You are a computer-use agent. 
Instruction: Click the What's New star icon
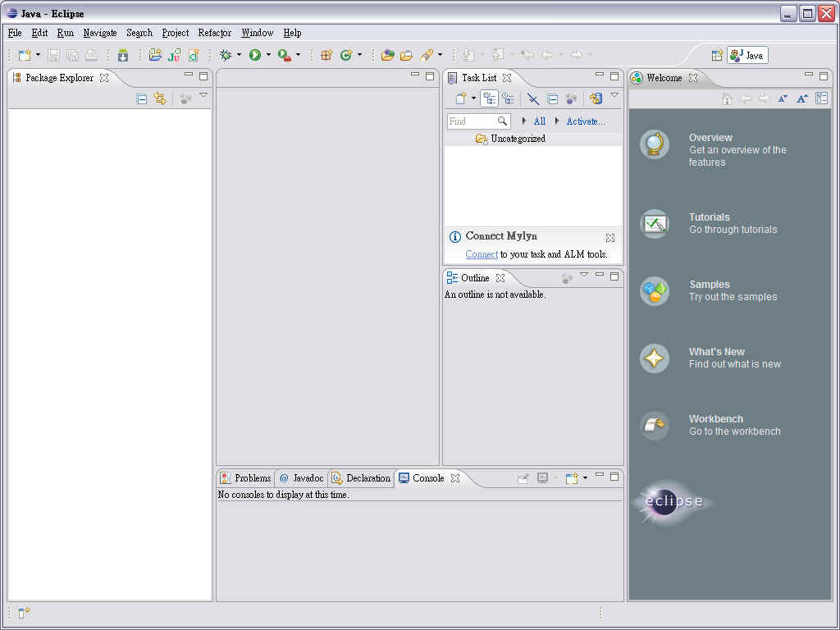click(655, 358)
